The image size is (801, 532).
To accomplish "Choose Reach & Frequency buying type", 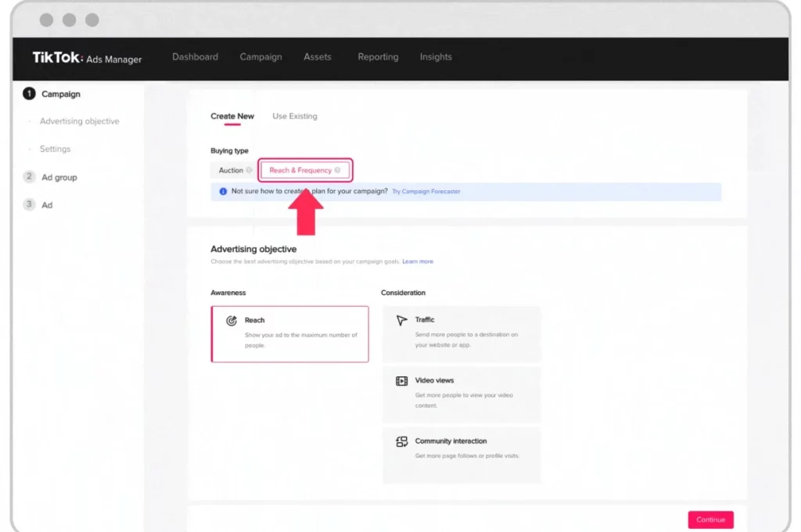I will click(305, 171).
